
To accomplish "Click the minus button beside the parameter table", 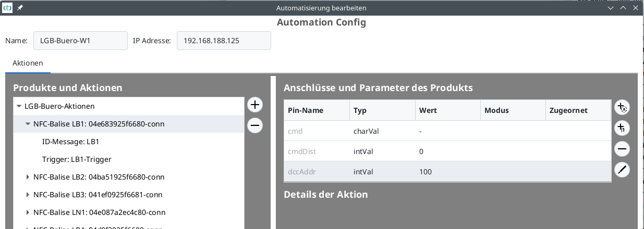I will tap(622, 149).
